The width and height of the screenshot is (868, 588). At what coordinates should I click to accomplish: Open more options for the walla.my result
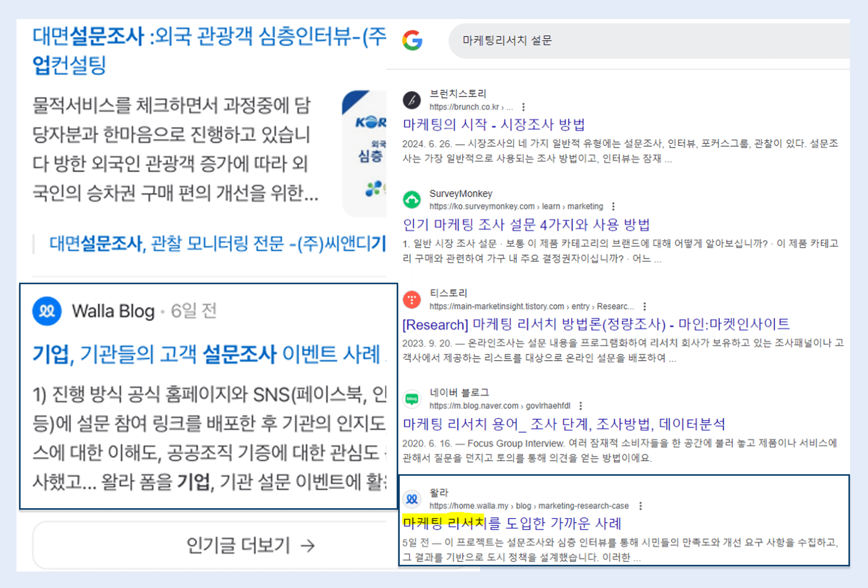point(640,506)
